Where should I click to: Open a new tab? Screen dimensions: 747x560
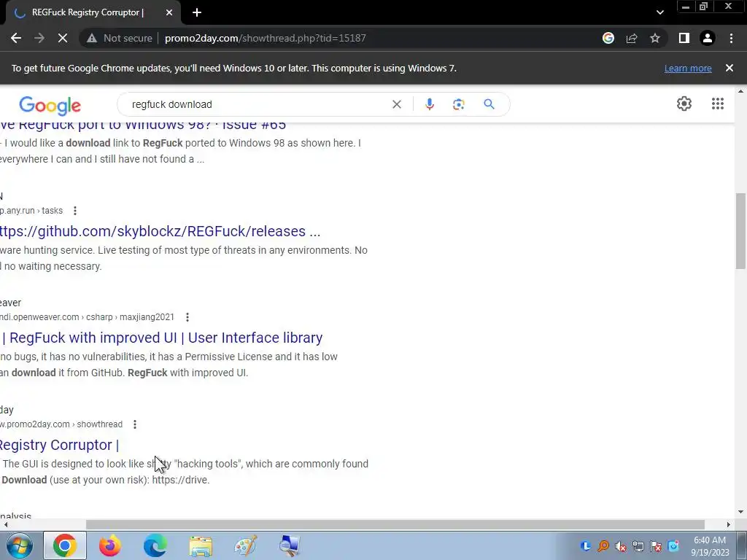pos(197,12)
